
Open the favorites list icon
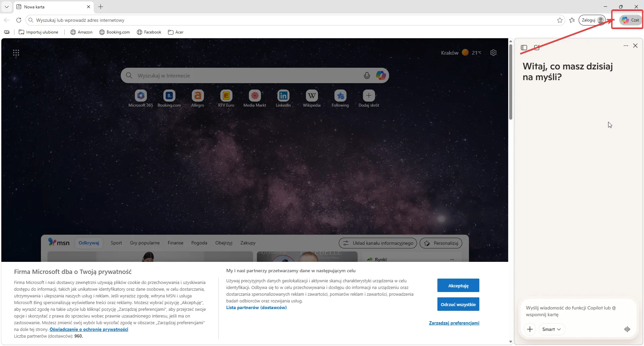[x=572, y=20]
